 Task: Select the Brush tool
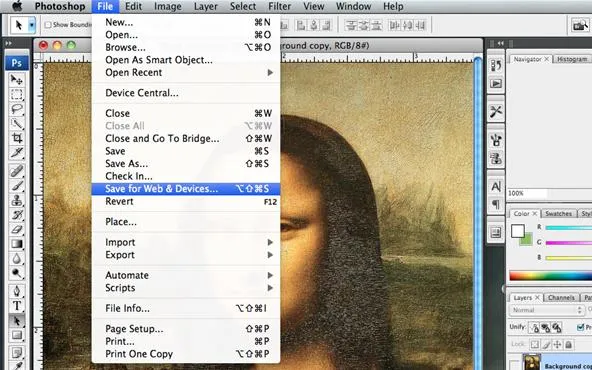[17, 186]
